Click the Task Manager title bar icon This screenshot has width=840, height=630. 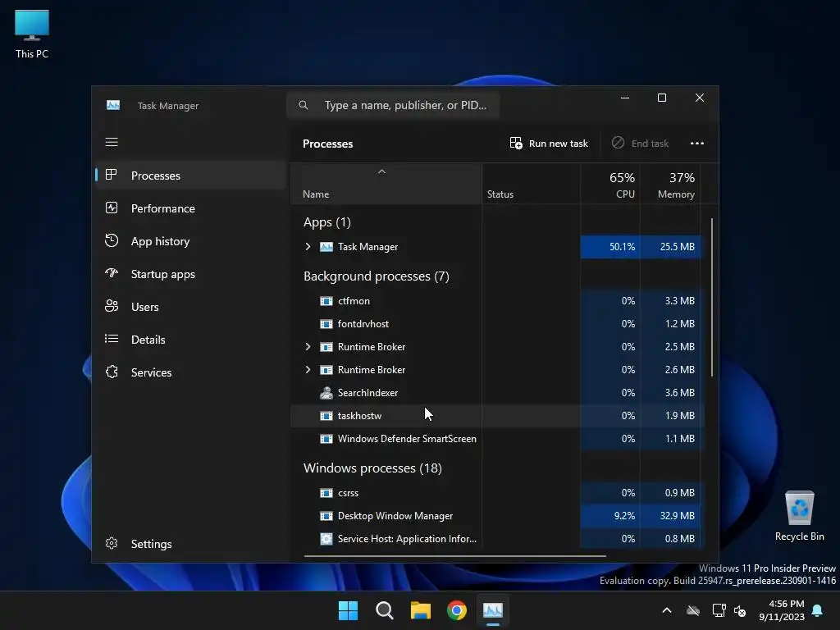click(x=113, y=105)
